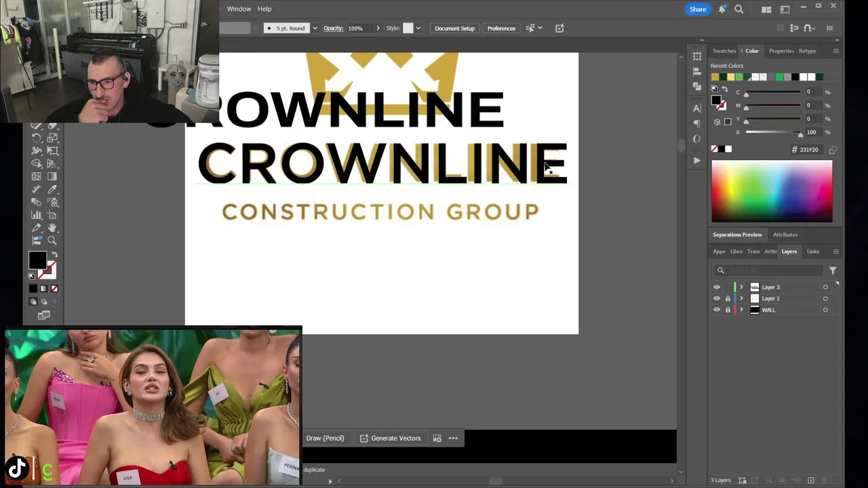This screenshot has height=488, width=868.
Task: Select the Shape Builder tool
Action: (36, 163)
